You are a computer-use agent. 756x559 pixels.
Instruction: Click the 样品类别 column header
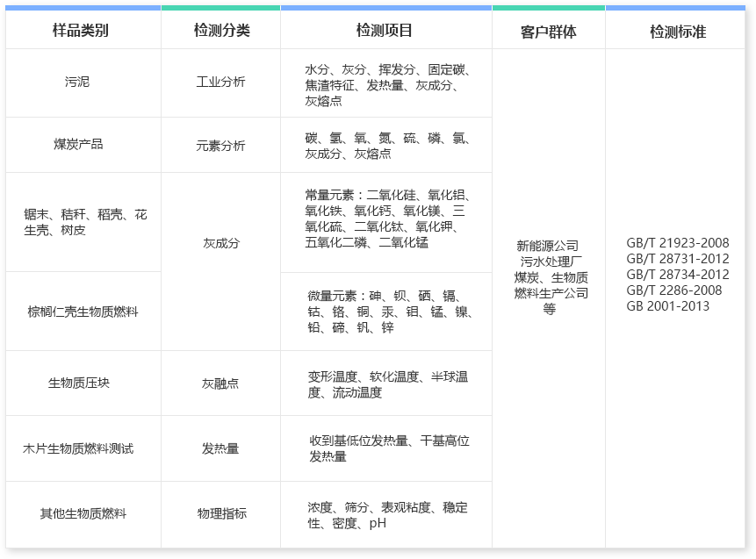coord(81,31)
